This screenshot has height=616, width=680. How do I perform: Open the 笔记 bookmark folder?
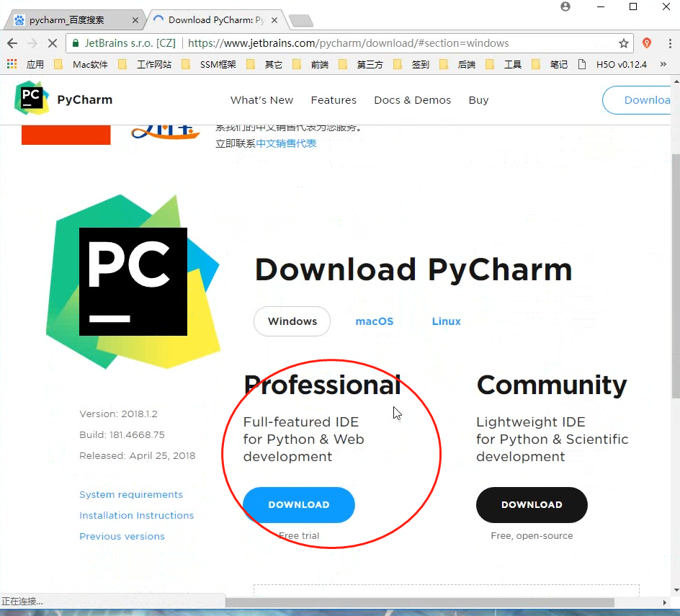(550, 65)
